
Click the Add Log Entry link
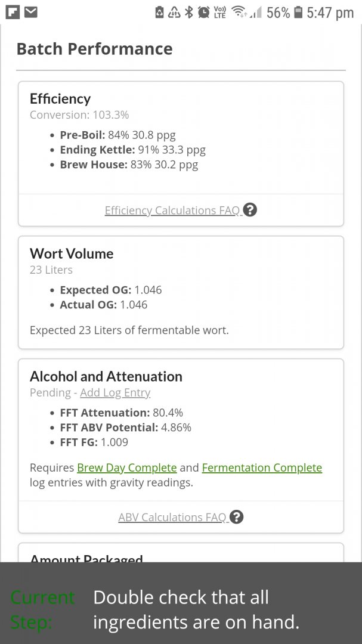(115, 392)
